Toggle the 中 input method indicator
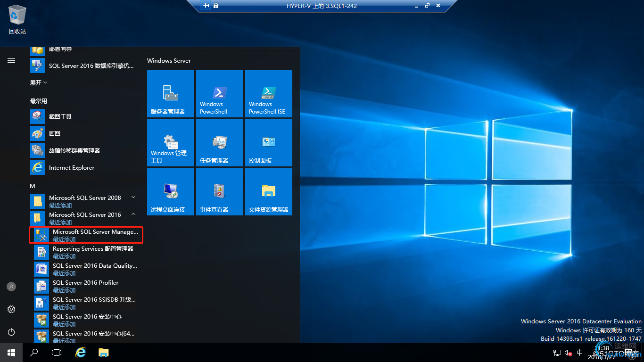The image size is (644, 362). [x=580, y=353]
